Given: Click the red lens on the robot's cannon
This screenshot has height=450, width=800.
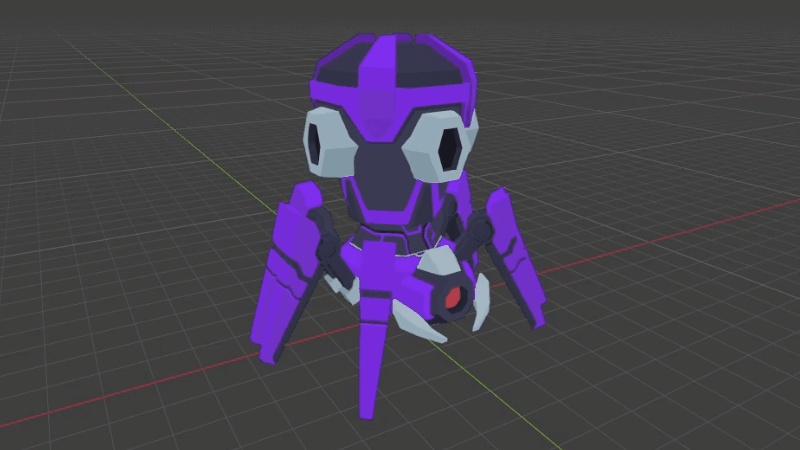Looking at the screenshot, I should click(x=455, y=297).
